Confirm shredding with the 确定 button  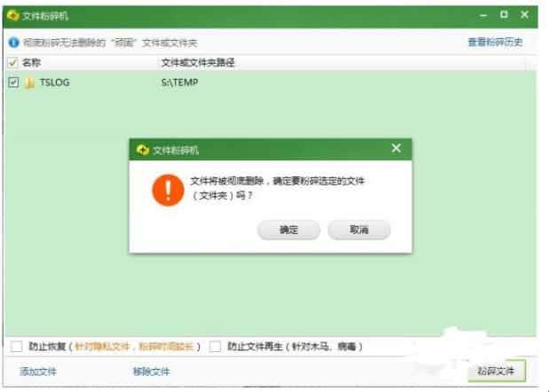(288, 230)
